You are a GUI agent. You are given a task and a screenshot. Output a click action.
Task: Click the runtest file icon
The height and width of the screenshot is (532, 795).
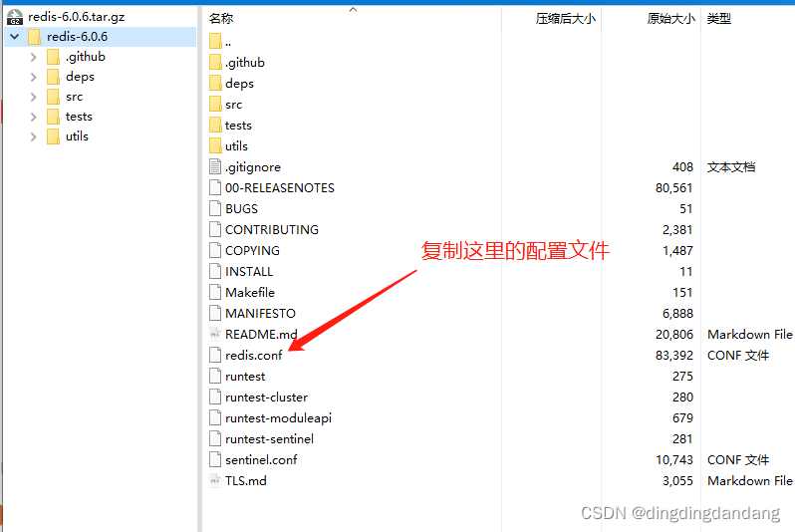click(215, 376)
